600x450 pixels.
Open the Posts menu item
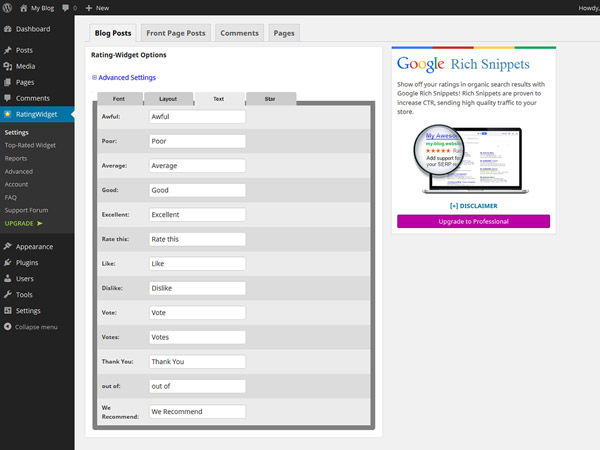pyautogui.click(x=24, y=50)
